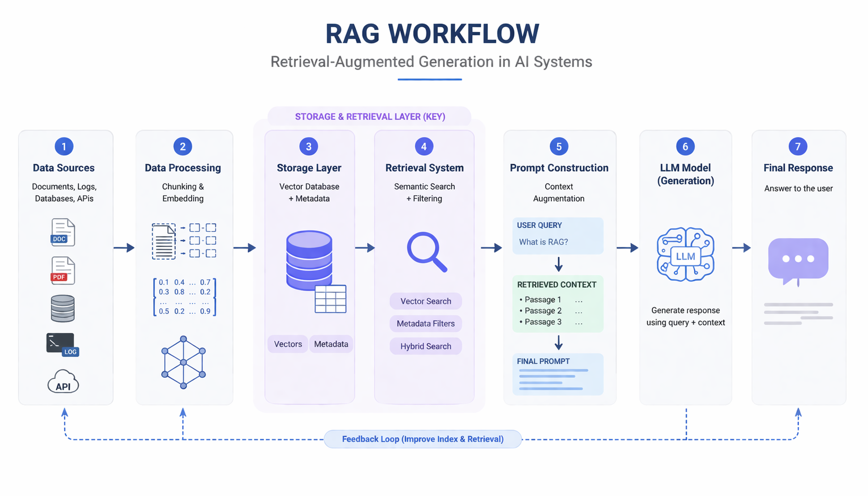Select the Metadata Filters pill
The image size is (868, 496).
tap(425, 324)
